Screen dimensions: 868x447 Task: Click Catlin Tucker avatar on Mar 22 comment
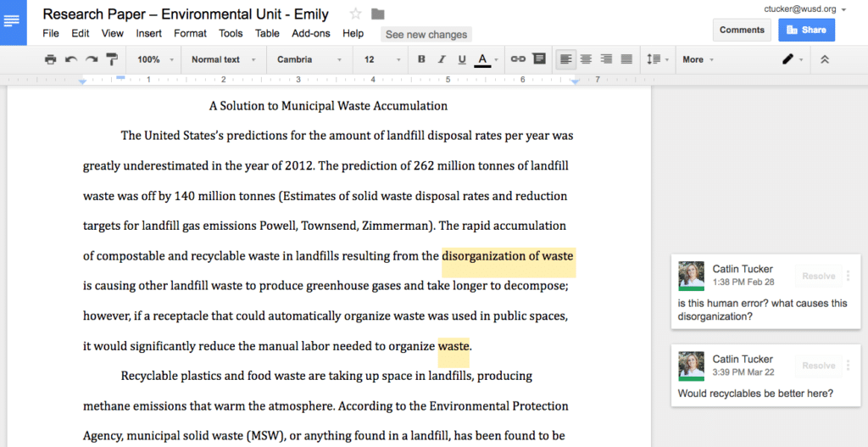point(692,366)
